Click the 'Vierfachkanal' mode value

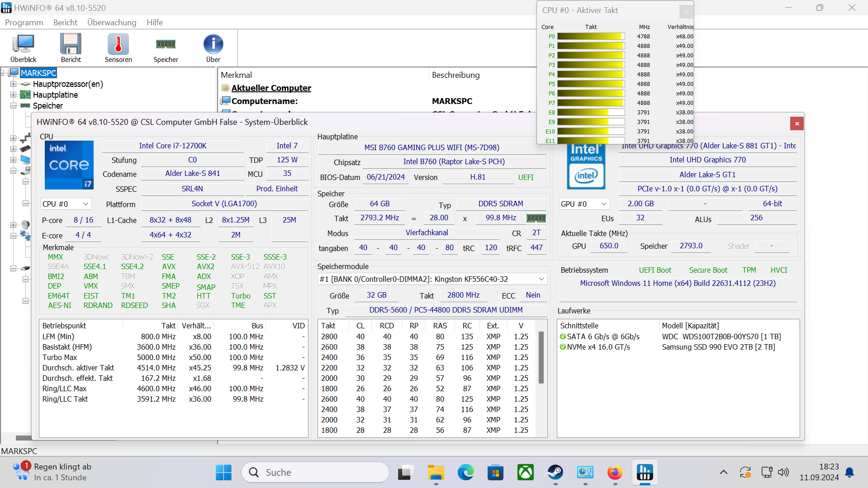pyautogui.click(x=427, y=232)
